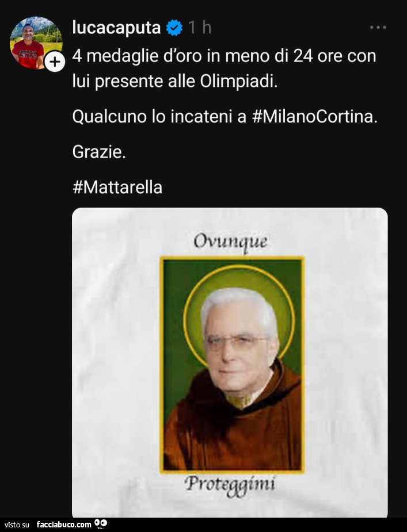Open the attached holy card image
Screen dimensions: 407x532
(x=230, y=362)
